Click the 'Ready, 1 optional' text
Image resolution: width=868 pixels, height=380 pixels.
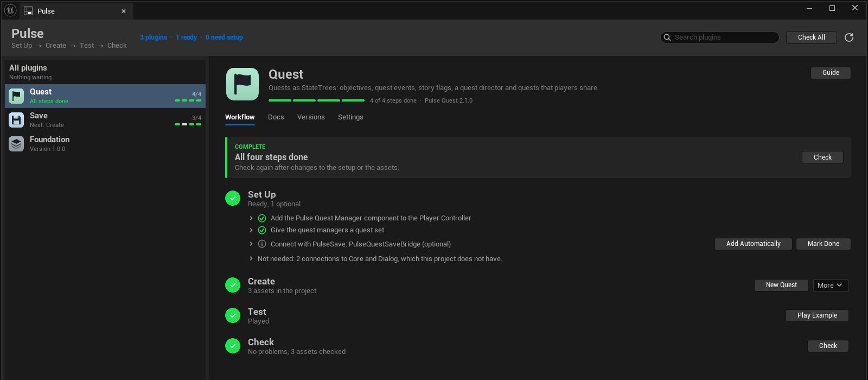274,204
